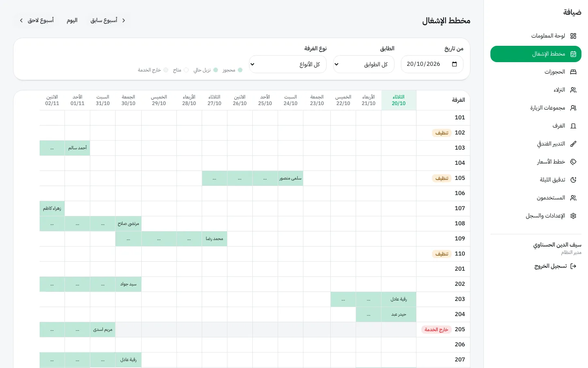
Task: Open the نوع الغرفة room type dropdown
Action: pos(288,64)
